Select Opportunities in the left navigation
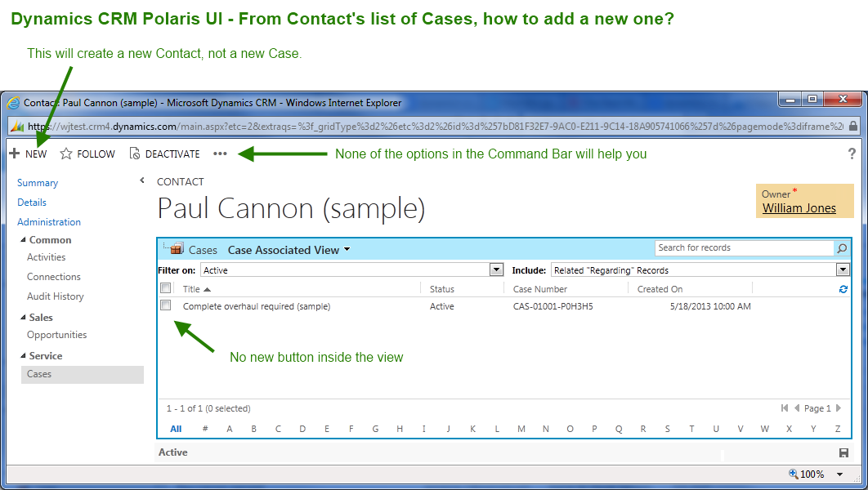Image resolution: width=868 pixels, height=490 pixels. pos(56,335)
